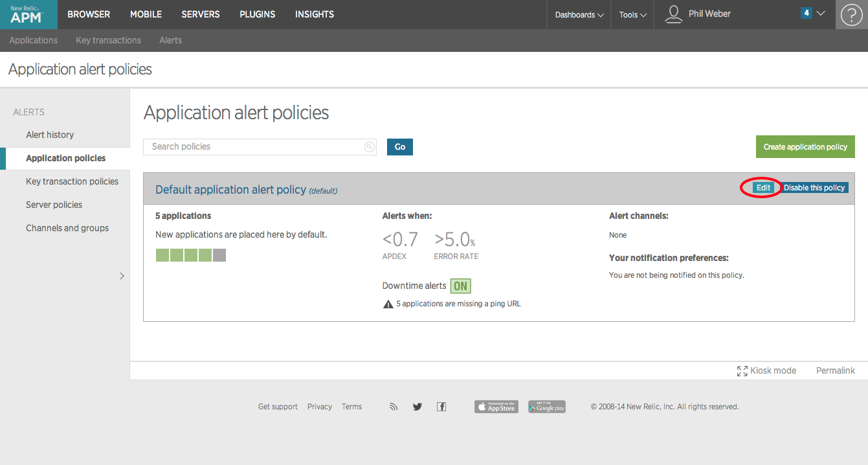Select Application policies in sidebar
Viewport: 868px width, 465px height.
point(65,158)
